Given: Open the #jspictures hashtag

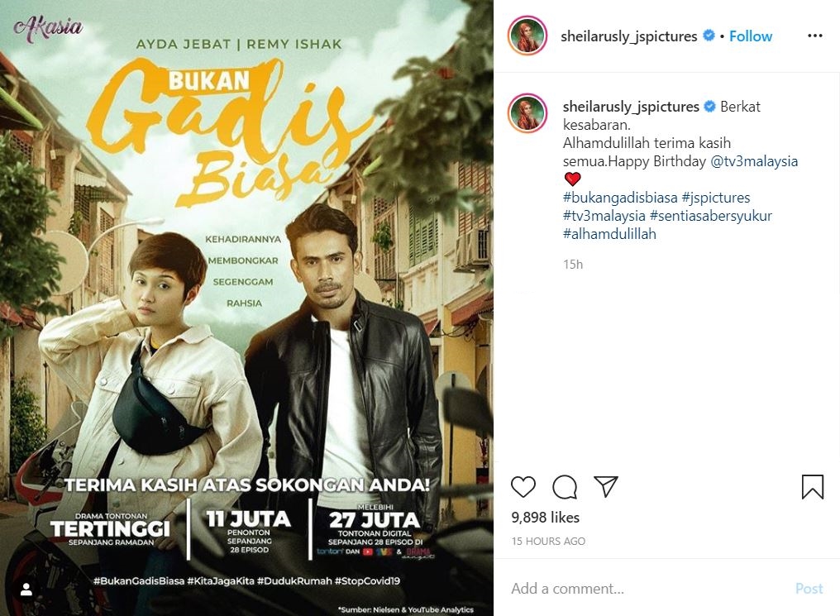Looking at the screenshot, I should [716, 198].
